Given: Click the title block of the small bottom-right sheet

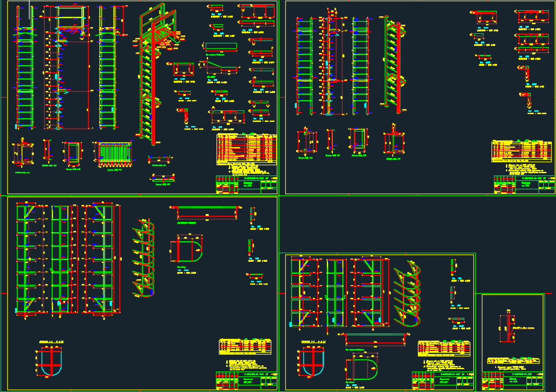Looking at the screenshot, I should 513,381.
